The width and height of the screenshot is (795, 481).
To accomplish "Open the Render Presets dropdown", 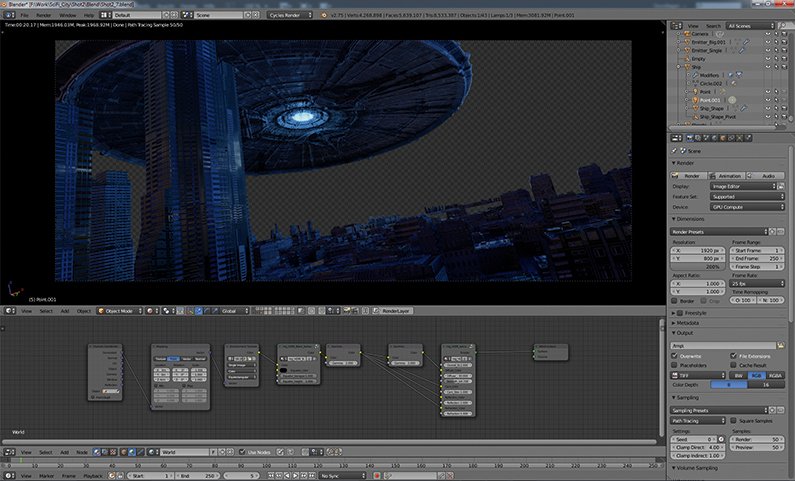I will (x=719, y=232).
